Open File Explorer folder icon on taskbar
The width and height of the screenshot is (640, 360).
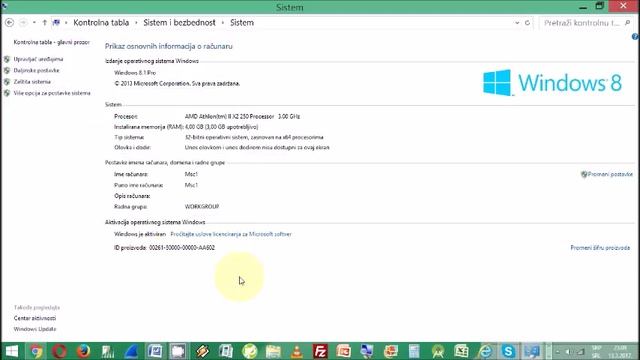[x=273, y=351]
